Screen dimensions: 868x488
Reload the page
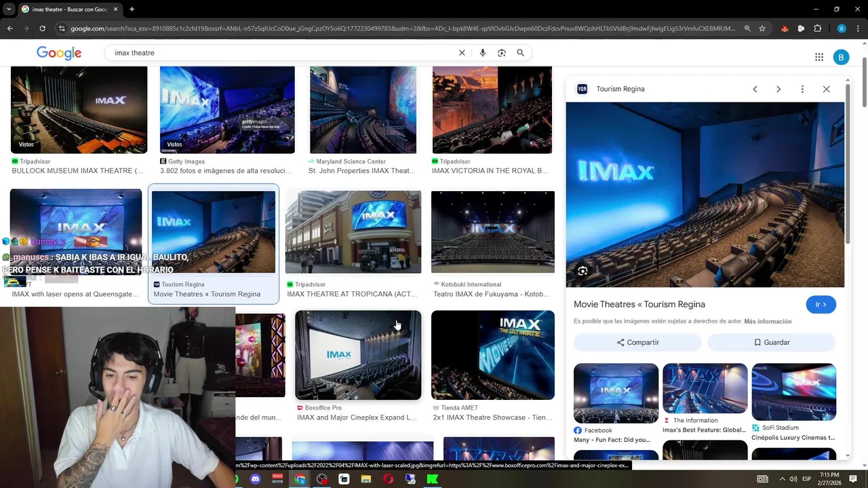click(x=42, y=28)
